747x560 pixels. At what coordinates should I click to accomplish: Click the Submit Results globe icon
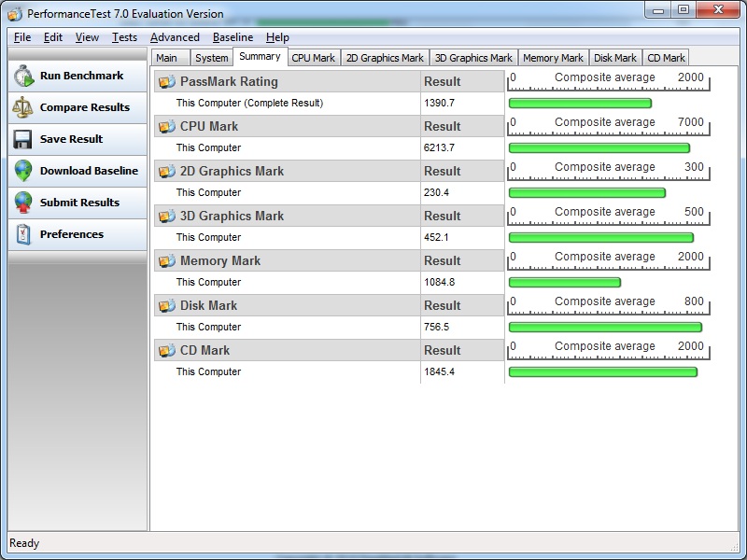23,203
